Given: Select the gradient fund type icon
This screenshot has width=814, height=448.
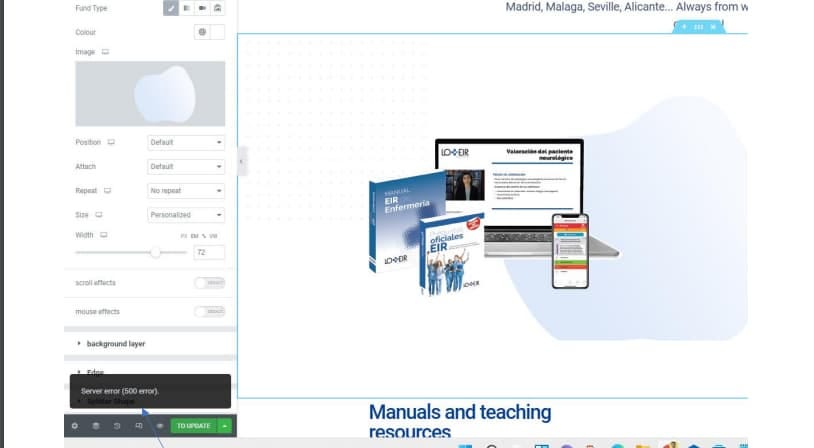Looking at the screenshot, I should 186,8.
